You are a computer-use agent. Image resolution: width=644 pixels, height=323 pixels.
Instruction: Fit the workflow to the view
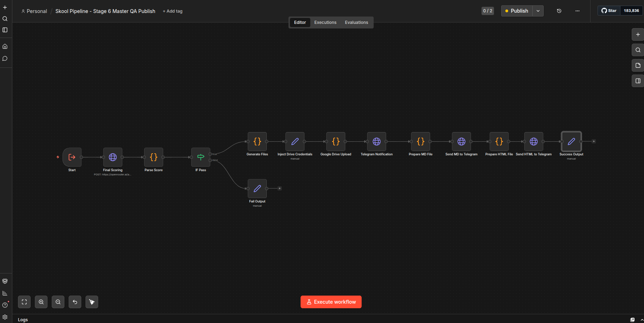(x=24, y=302)
